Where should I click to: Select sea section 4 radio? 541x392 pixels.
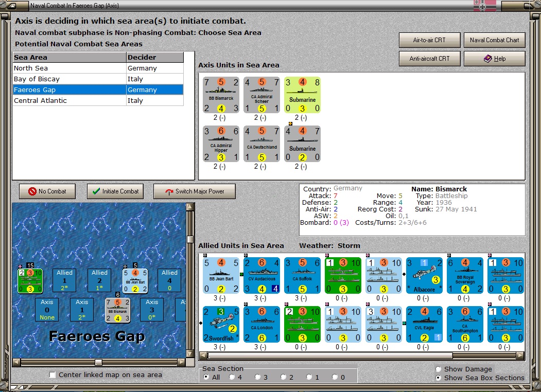click(x=232, y=377)
